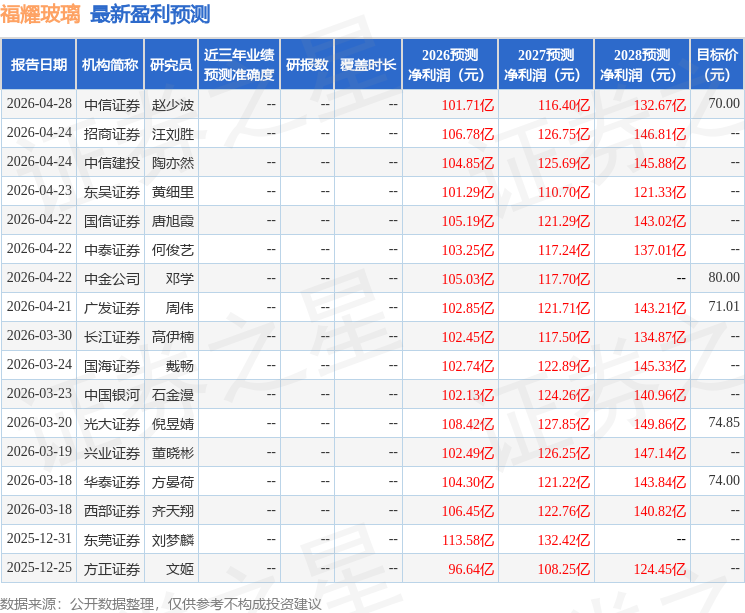Click analyst name 齐天翔

click(x=173, y=510)
